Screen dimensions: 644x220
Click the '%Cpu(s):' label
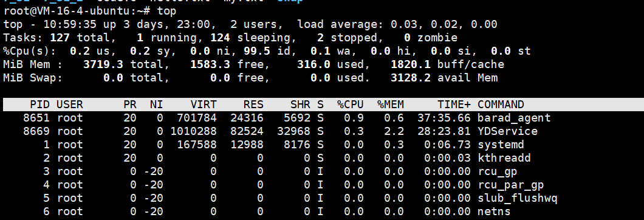pos(30,52)
